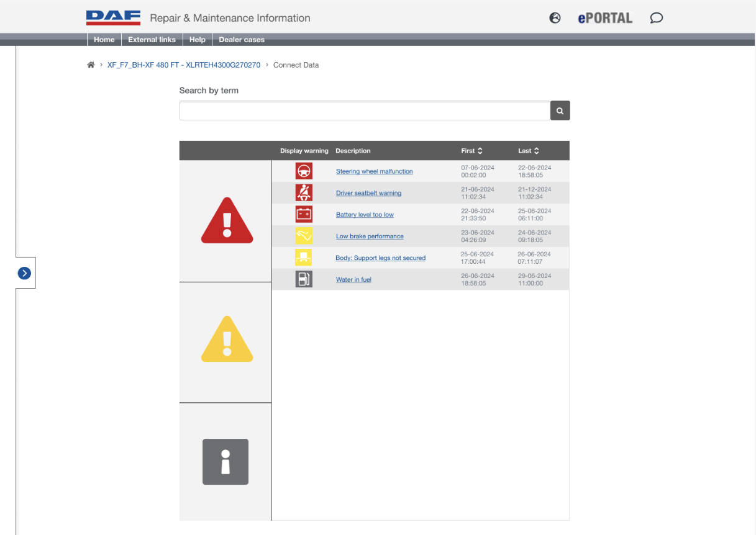Switch to Dealer cases
This screenshot has height=535, width=756.
241,39
